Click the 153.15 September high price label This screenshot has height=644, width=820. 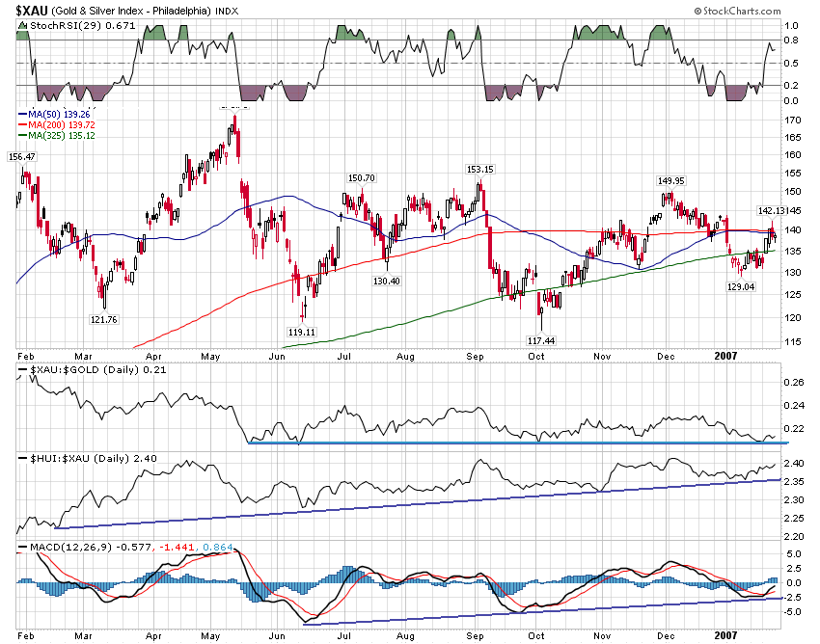point(479,170)
